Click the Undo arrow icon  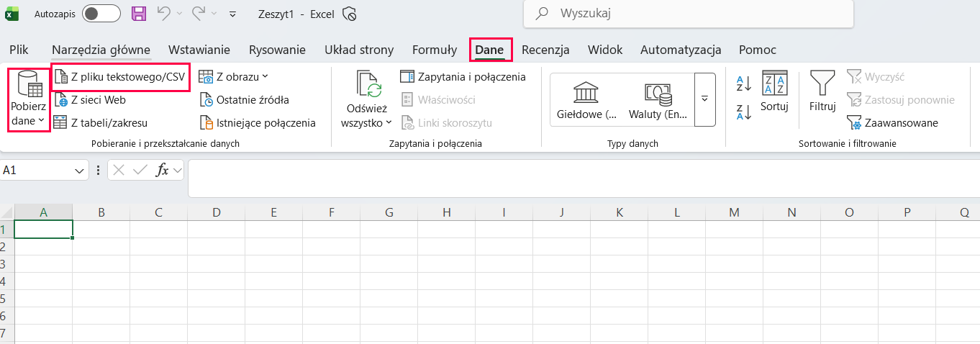point(163,14)
